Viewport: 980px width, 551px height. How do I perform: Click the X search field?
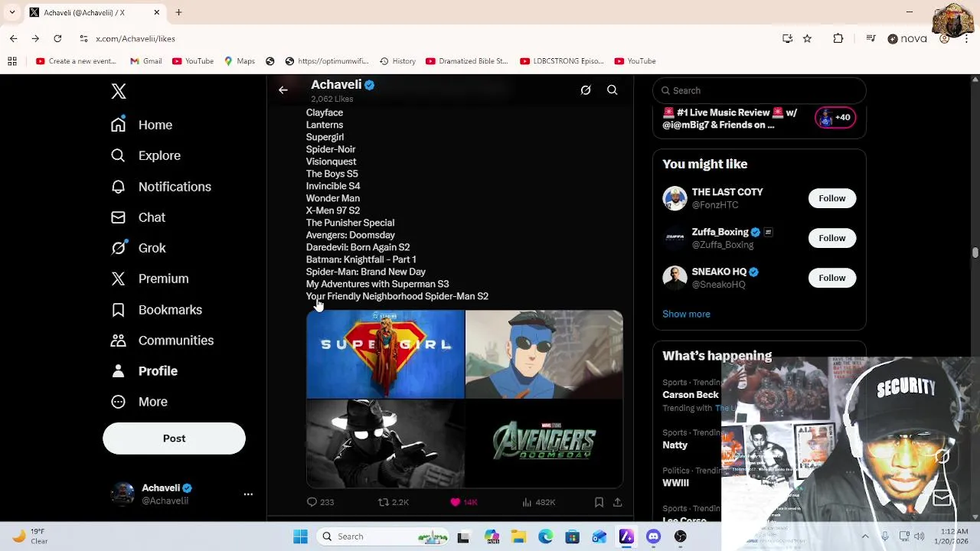pos(759,90)
